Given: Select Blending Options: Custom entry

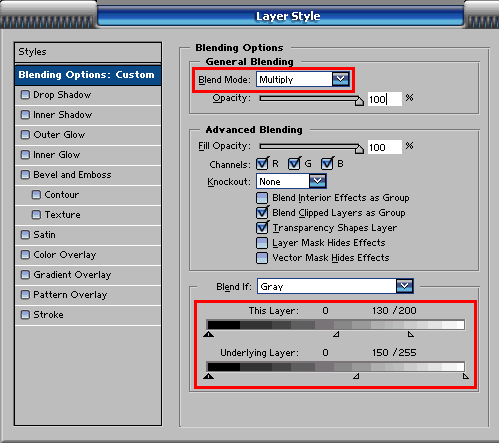Looking at the screenshot, I should point(88,75).
